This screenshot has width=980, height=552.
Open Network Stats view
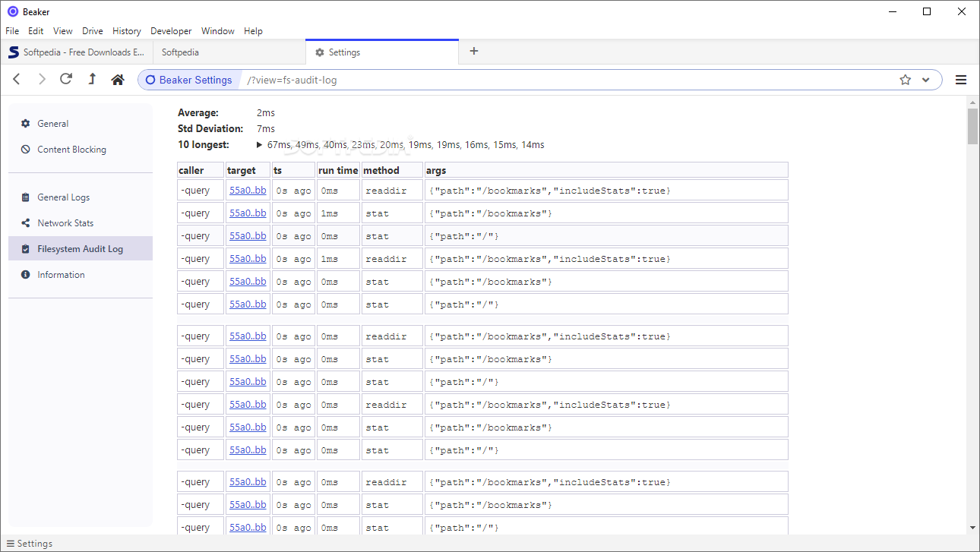tap(81, 223)
